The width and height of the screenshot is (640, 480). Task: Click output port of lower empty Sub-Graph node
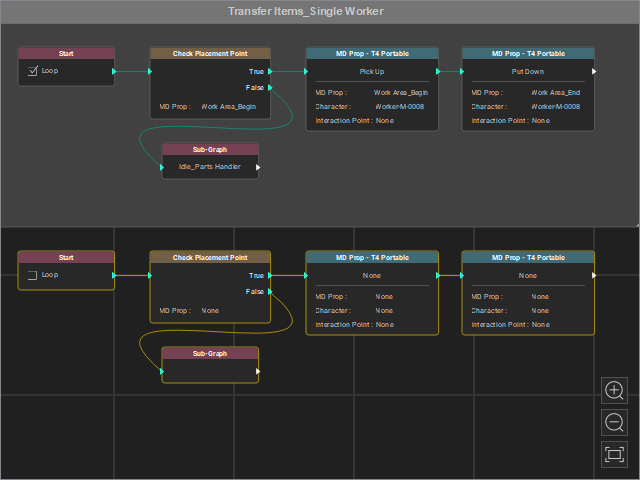[258, 371]
